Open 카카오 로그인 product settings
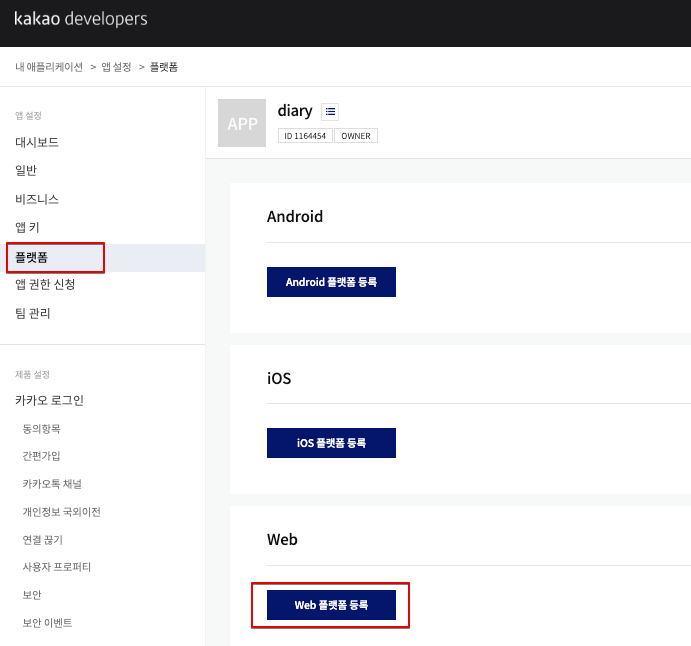Screen dimensions: 691x646 (x=49, y=400)
